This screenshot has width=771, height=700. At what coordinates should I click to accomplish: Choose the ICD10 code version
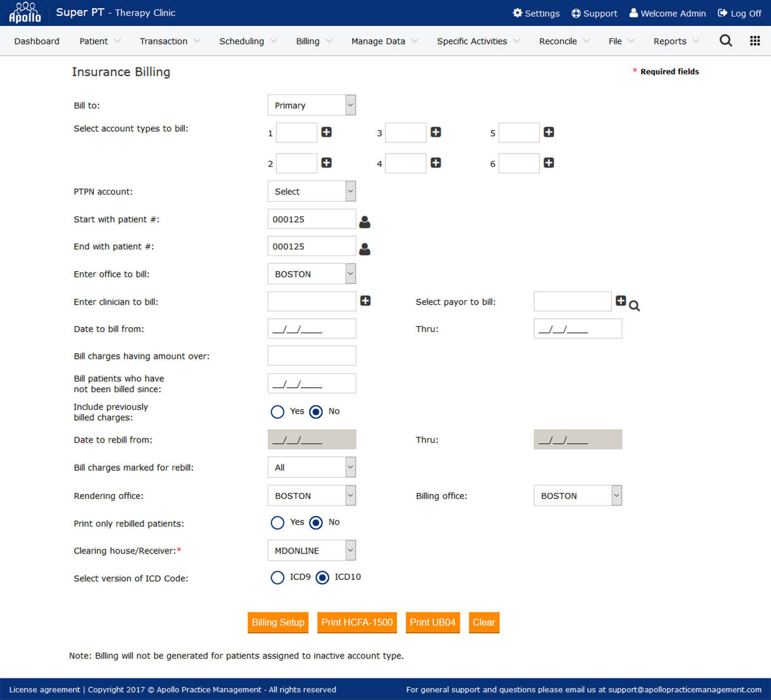pos(323,577)
